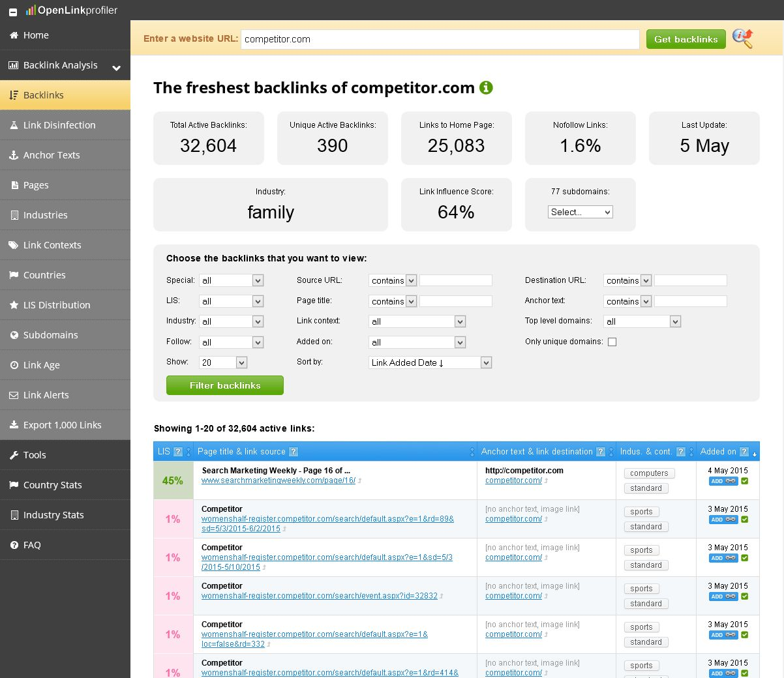
Task: Click the Home house icon in sidebar
Action: (x=13, y=35)
